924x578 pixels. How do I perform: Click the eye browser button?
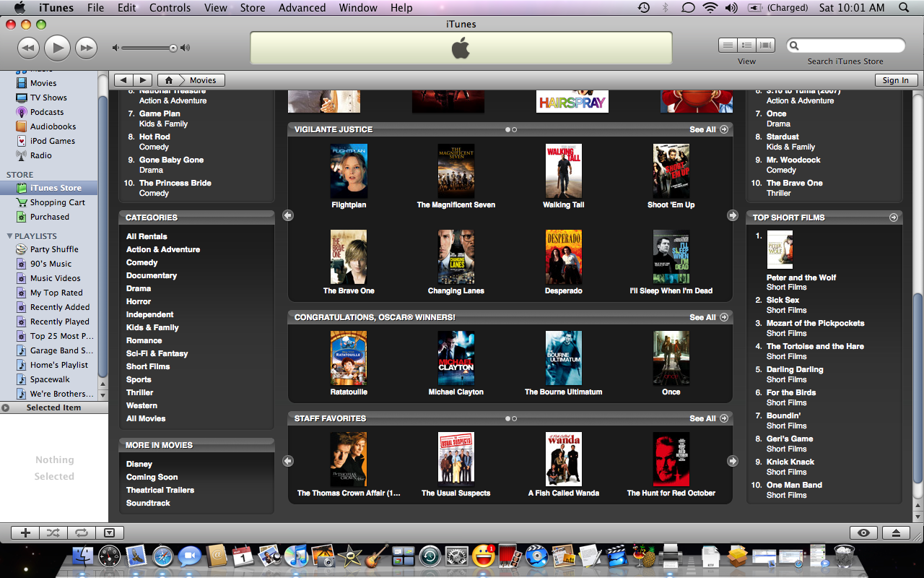click(x=863, y=532)
